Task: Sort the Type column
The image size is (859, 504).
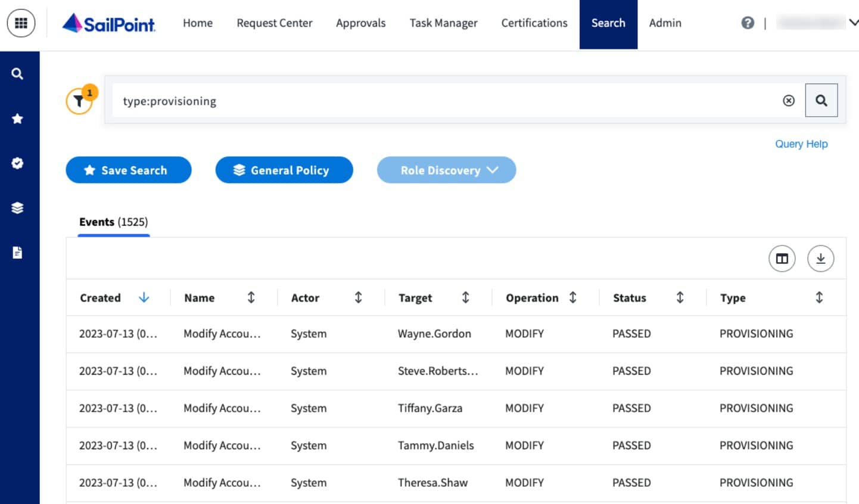Action: coord(820,297)
